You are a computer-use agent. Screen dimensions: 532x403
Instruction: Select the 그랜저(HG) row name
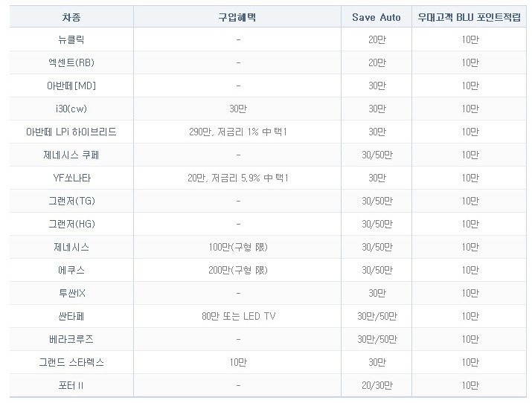71,224
